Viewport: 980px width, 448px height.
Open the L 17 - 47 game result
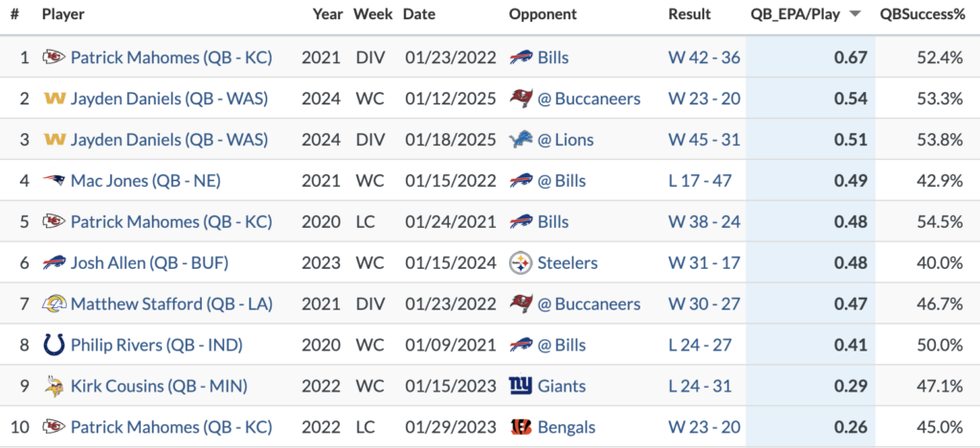[x=700, y=181]
